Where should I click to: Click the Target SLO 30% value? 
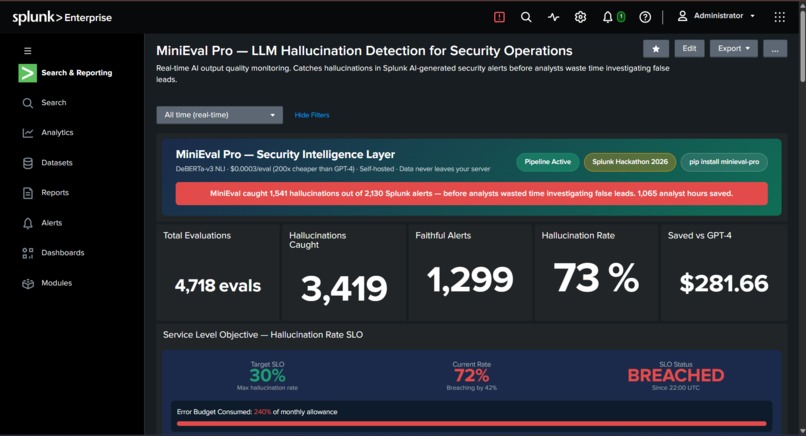[x=267, y=375]
